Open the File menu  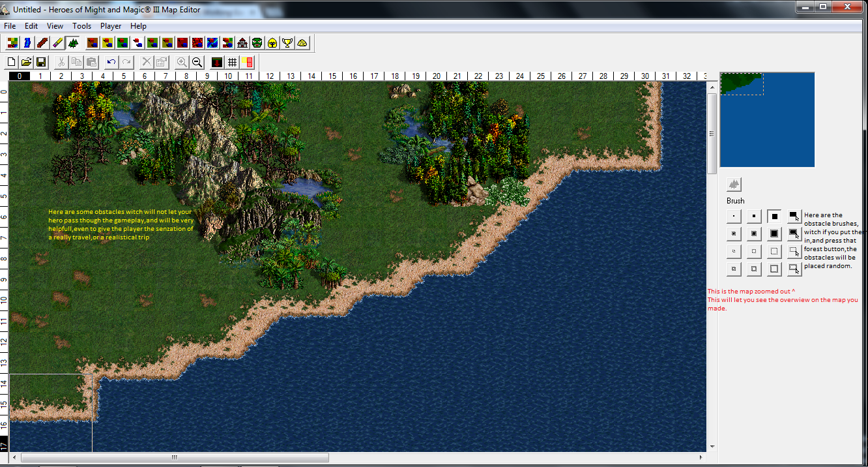(10, 26)
